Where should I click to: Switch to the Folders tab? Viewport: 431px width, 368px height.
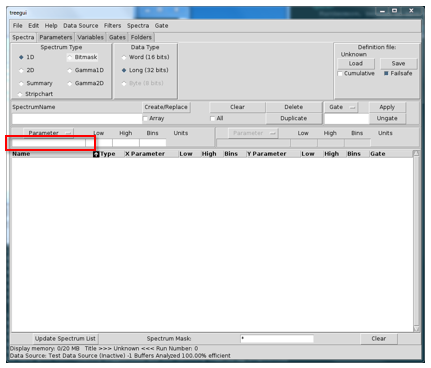tap(141, 37)
